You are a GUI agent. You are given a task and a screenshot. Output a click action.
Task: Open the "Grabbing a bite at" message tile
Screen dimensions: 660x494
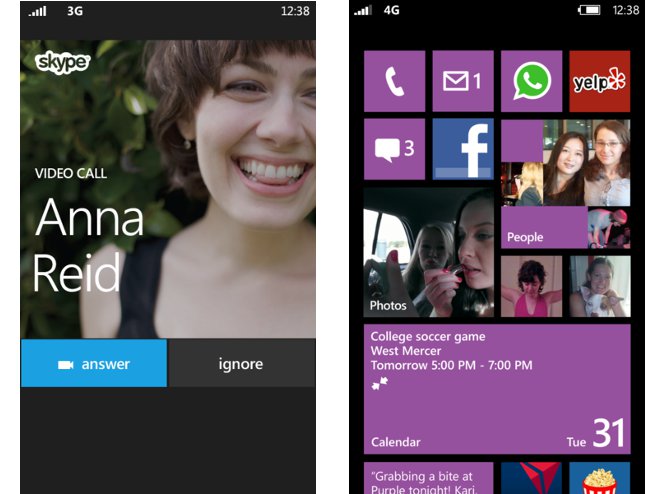(x=428, y=478)
